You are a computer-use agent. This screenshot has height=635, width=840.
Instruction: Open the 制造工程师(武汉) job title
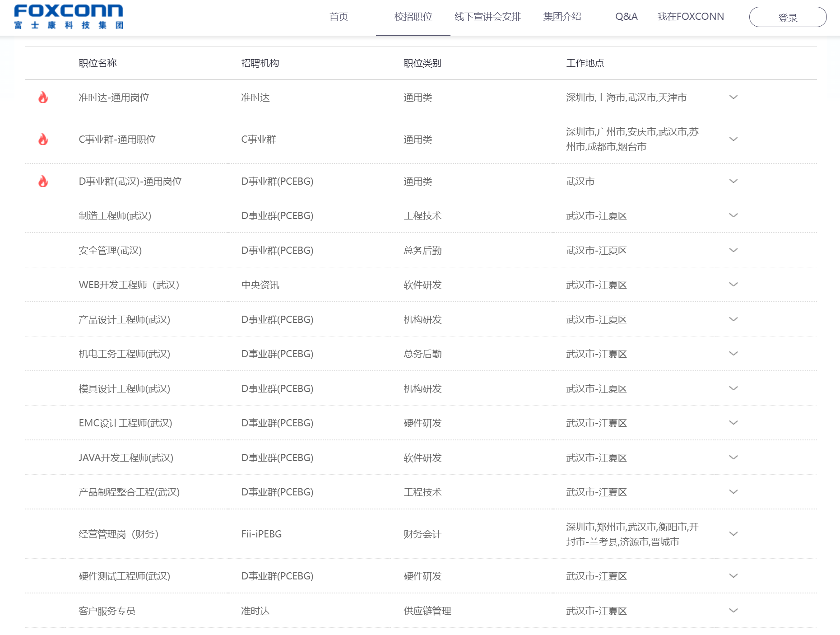tap(115, 216)
